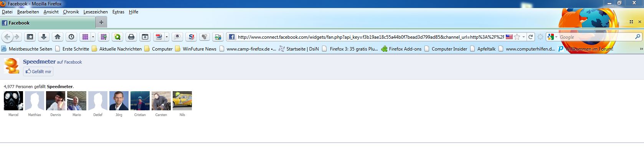644x167 pixels.
Task: Click the Speedmeter page logo image
Action: click(x=12, y=66)
